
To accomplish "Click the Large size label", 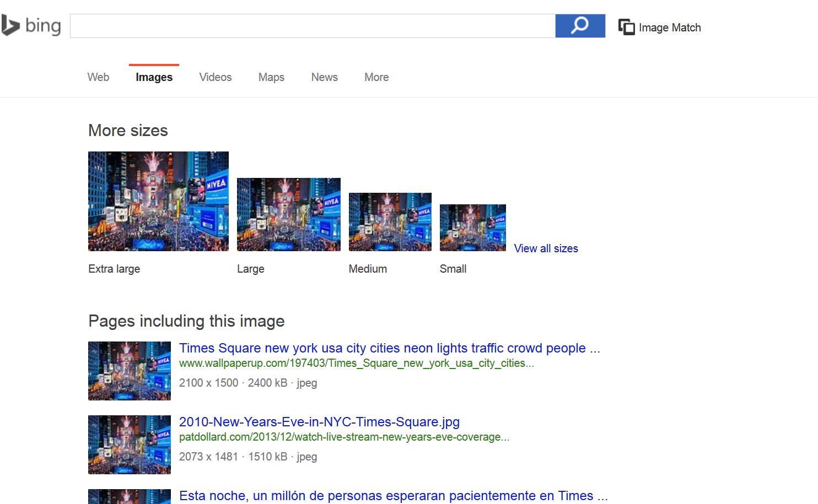I will point(251,269).
